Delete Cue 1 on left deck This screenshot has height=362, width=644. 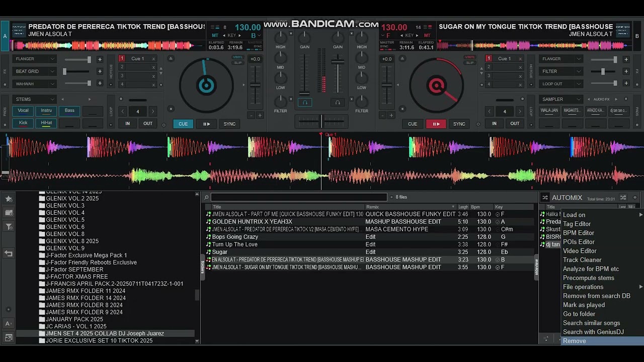click(x=153, y=59)
